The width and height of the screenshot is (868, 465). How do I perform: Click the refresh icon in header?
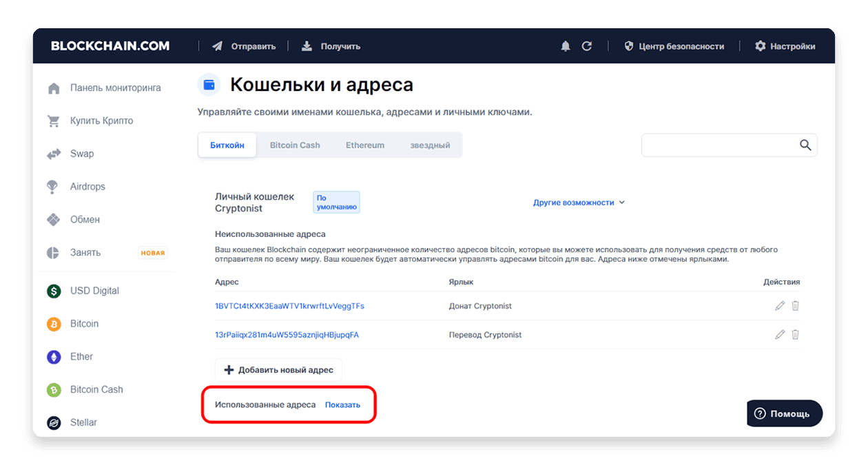587,46
